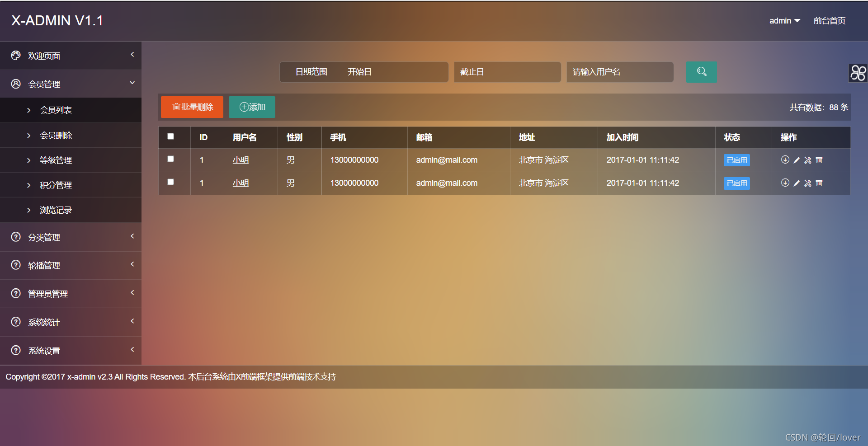This screenshot has height=446, width=868.
Task: Collapse the 会员管理 sidebar section
Action: pos(71,84)
